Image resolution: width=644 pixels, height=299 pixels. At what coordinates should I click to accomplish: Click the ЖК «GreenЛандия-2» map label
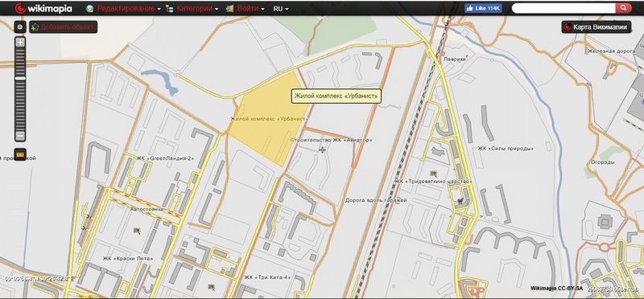[165, 158]
